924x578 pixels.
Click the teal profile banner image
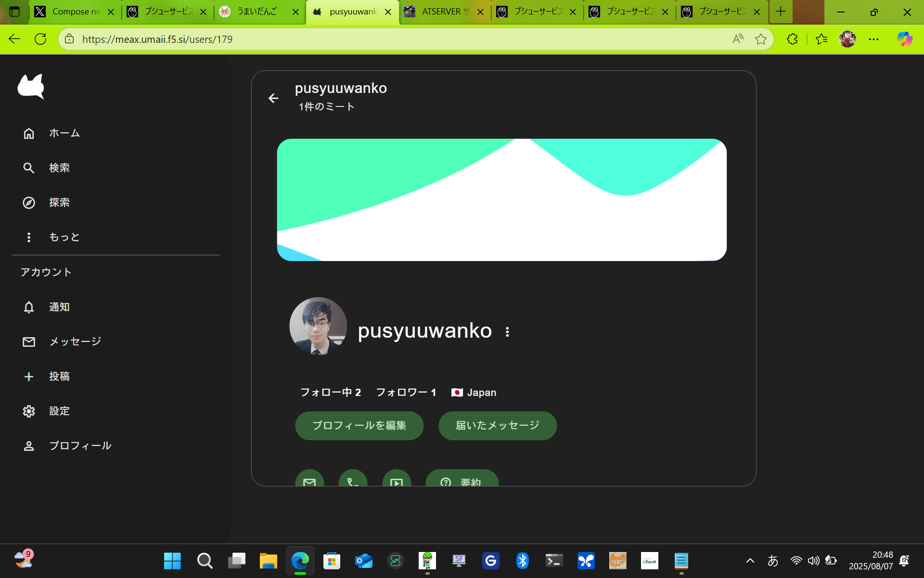pyautogui.click(x=501, y=200)
